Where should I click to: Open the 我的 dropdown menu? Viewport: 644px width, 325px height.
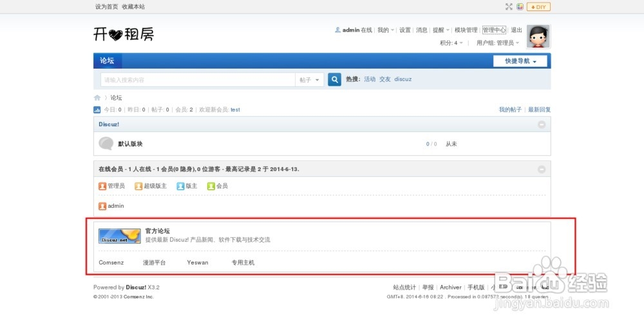(386, 30)
